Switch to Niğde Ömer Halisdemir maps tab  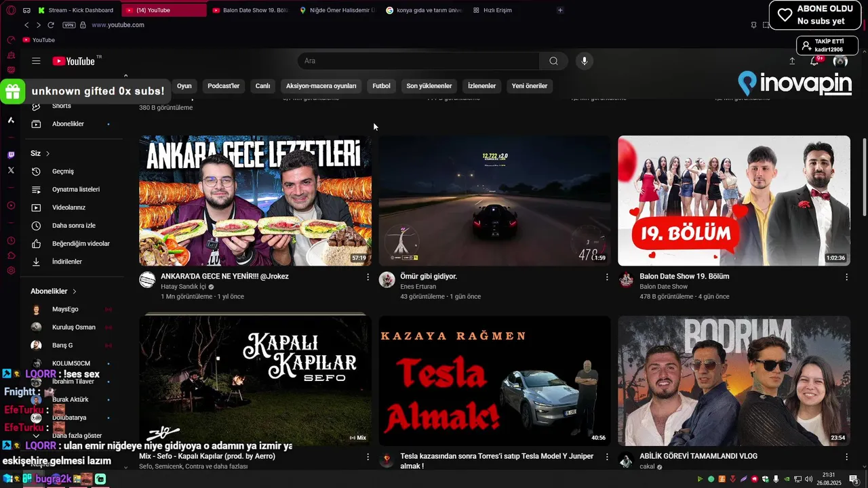[337, 10]
